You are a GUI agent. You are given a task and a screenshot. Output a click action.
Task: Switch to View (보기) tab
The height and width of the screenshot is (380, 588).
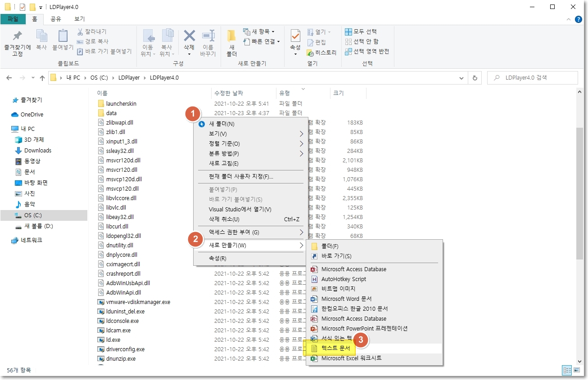pos(79,19)
